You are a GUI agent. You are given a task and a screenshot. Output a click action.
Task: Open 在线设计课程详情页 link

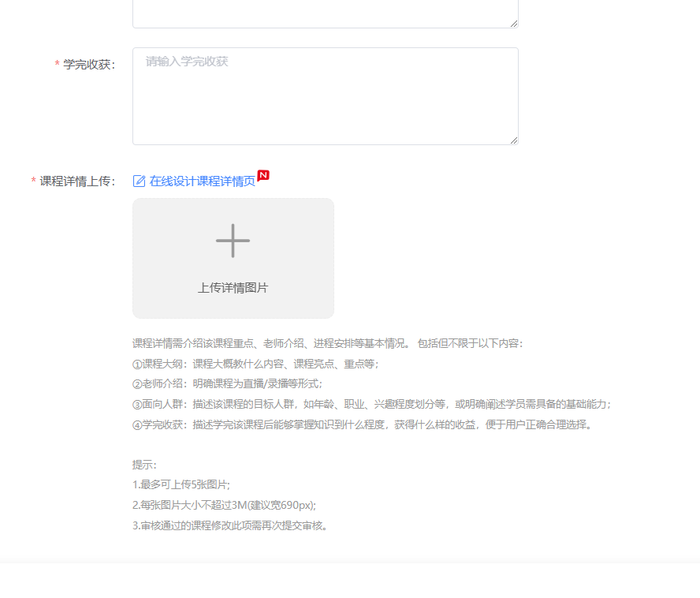[x=203, y=181]
